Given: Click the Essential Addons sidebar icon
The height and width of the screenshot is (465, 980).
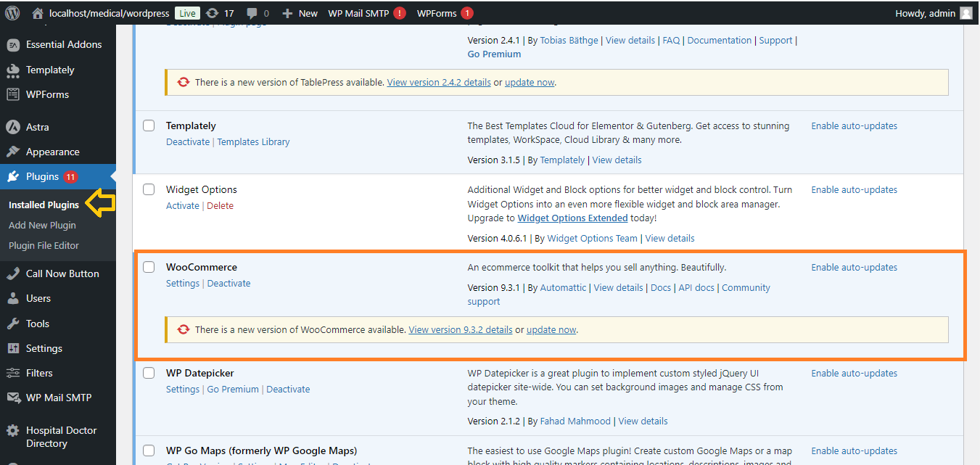Looking at the screenshot, I should click(x=13, y=45).
